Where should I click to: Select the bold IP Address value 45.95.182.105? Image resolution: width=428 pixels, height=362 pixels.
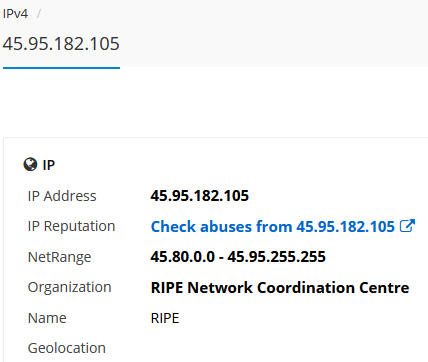200,196
